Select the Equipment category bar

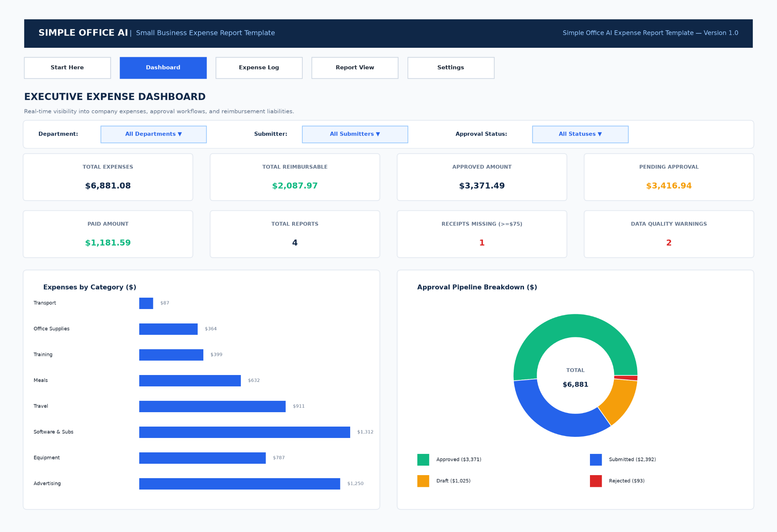(x=203, y=458)
